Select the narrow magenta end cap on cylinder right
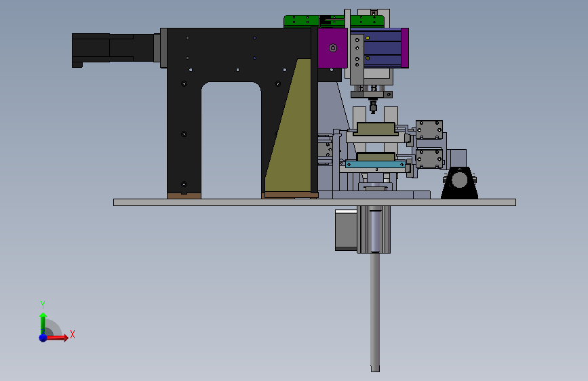Image resolution: width=588 pixels, height=381 pixels. (405, 48)
